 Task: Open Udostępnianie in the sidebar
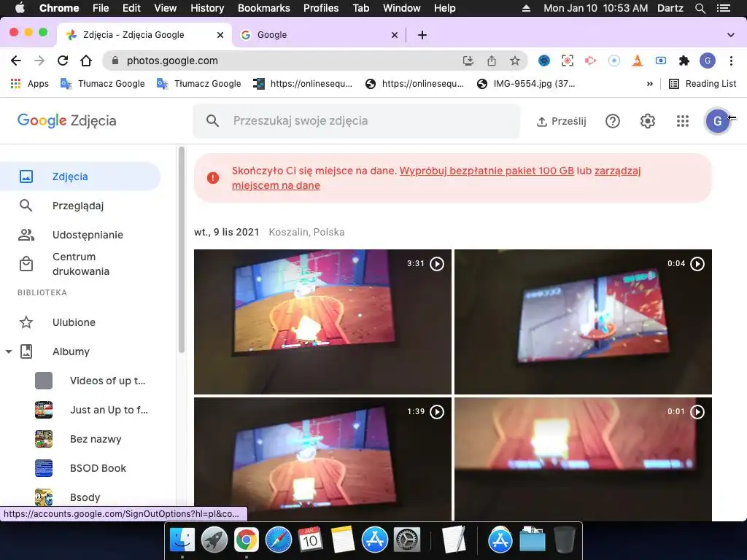click(x=80, y=235)
